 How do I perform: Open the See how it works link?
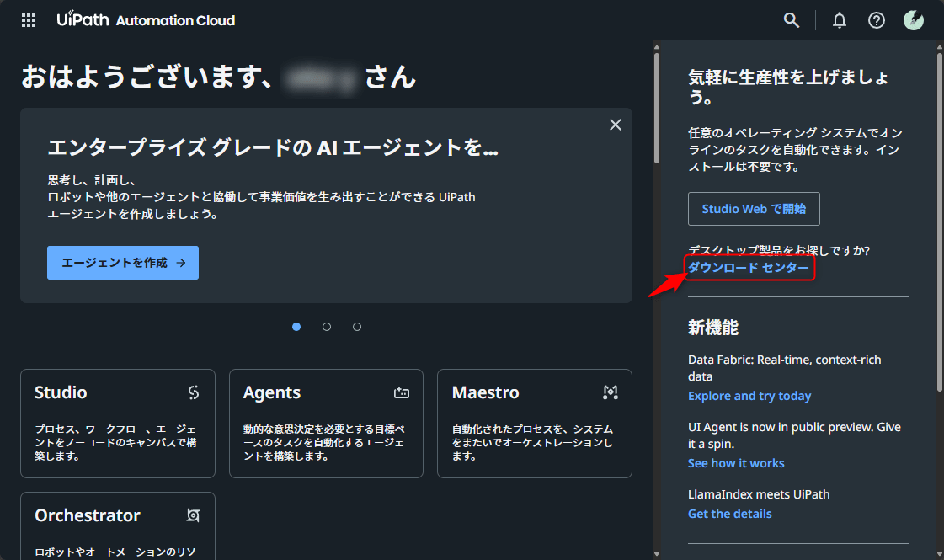click(735, 462)
